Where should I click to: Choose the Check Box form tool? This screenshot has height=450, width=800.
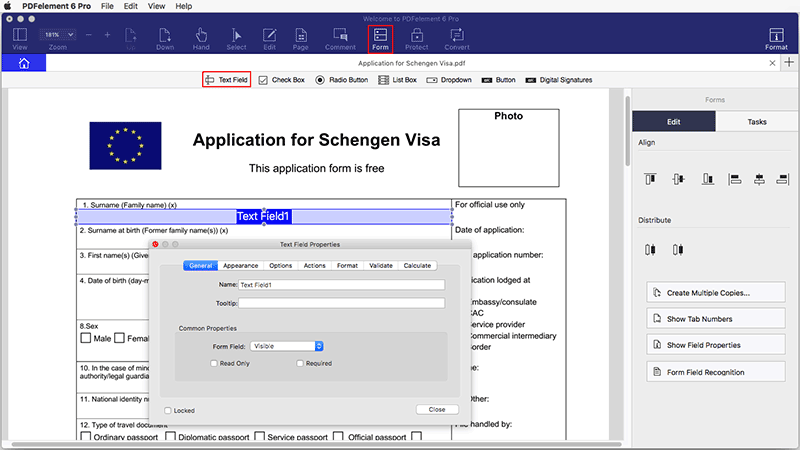(282, 80)
